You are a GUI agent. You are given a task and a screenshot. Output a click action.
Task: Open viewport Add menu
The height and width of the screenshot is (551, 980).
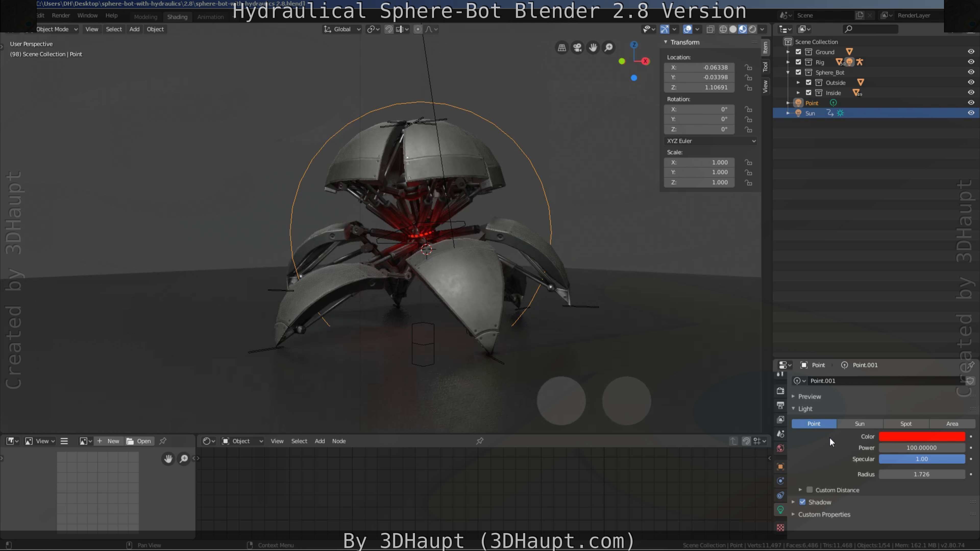pos(134,29)
